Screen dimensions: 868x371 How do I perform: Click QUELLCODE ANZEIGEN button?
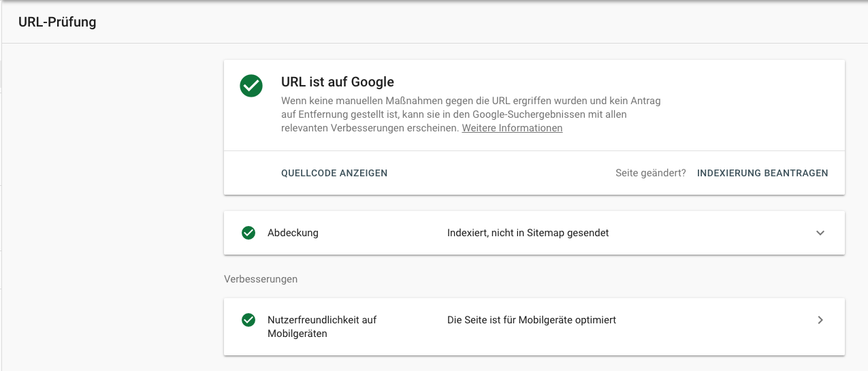pos(334,173)
